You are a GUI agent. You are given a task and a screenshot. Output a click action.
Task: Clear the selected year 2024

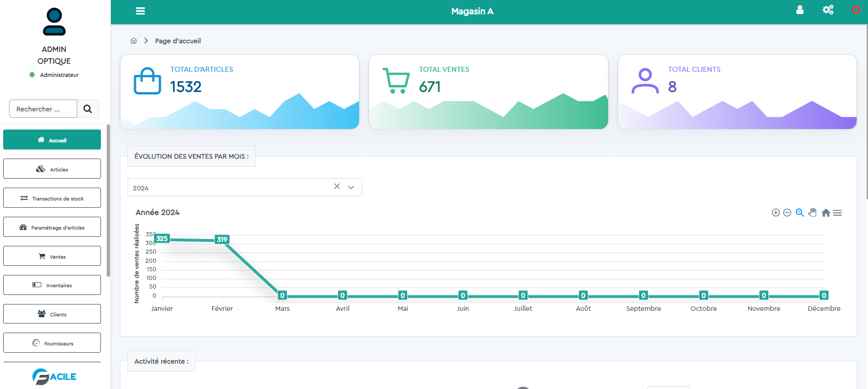pyautogui.click(x=337, y=186)
